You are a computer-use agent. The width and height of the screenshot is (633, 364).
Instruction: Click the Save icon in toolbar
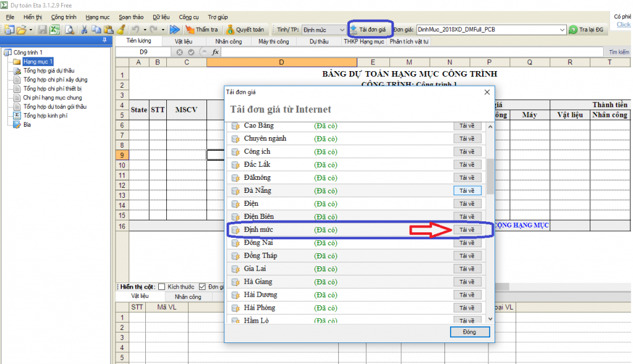(x=42, y=29)
